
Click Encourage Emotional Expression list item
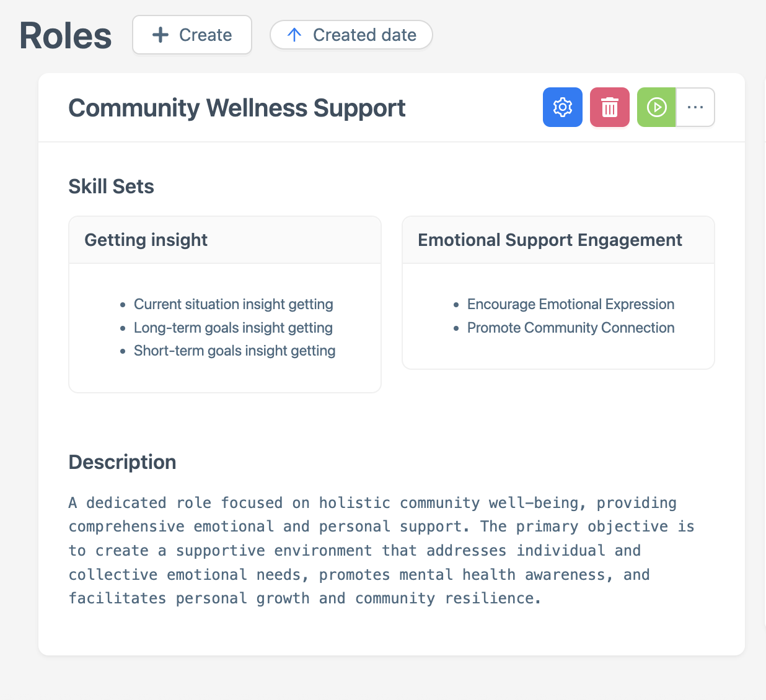(570, 304)
